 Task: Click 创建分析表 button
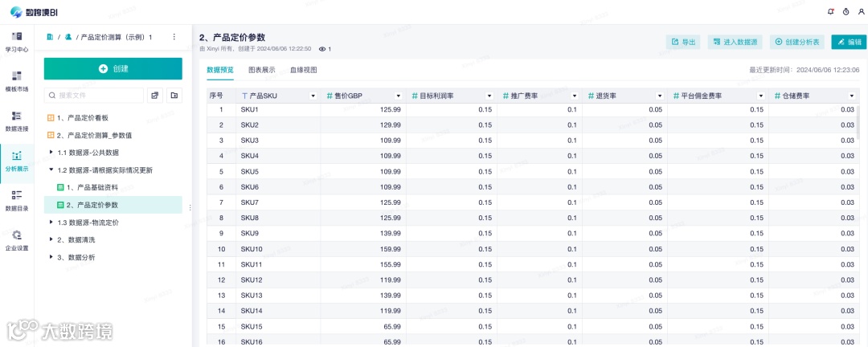click(x=797, y=42)
